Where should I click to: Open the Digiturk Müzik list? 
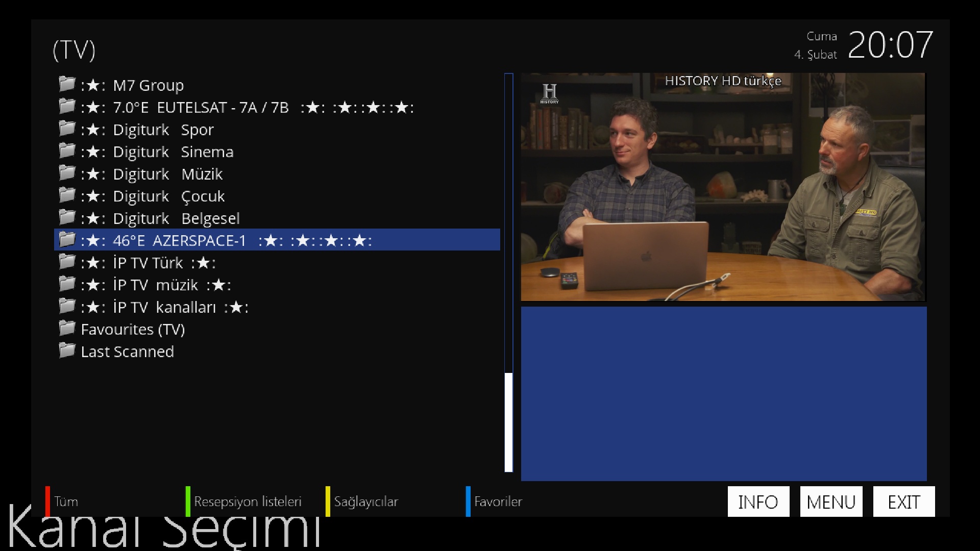277,173
